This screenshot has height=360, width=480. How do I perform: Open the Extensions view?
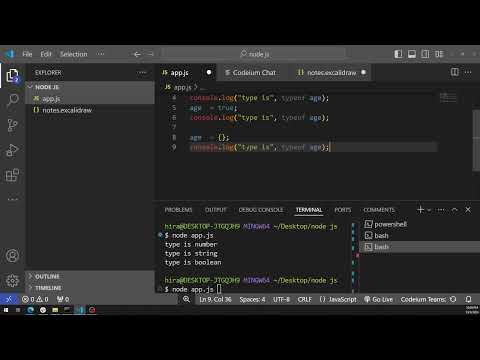point(13,175)
